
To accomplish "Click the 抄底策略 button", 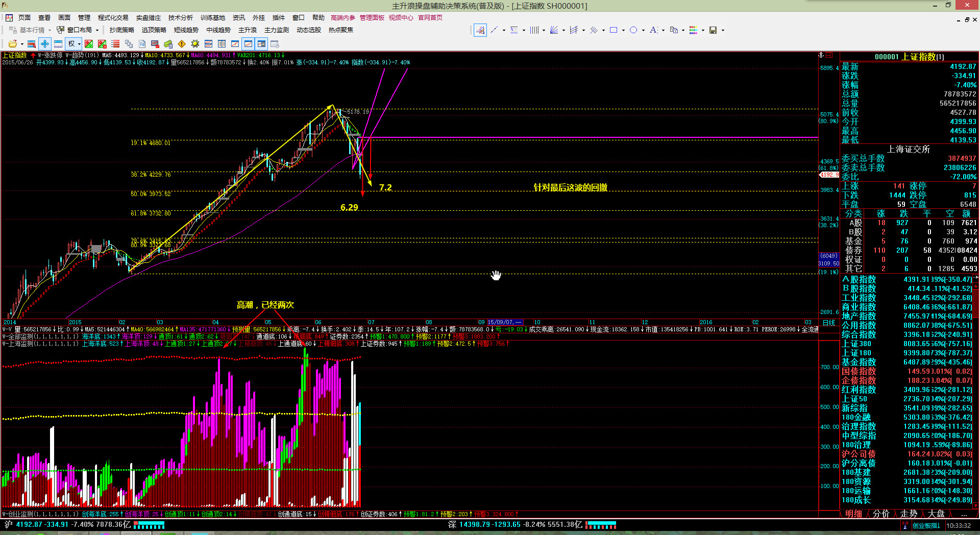I will click(121, 30).
